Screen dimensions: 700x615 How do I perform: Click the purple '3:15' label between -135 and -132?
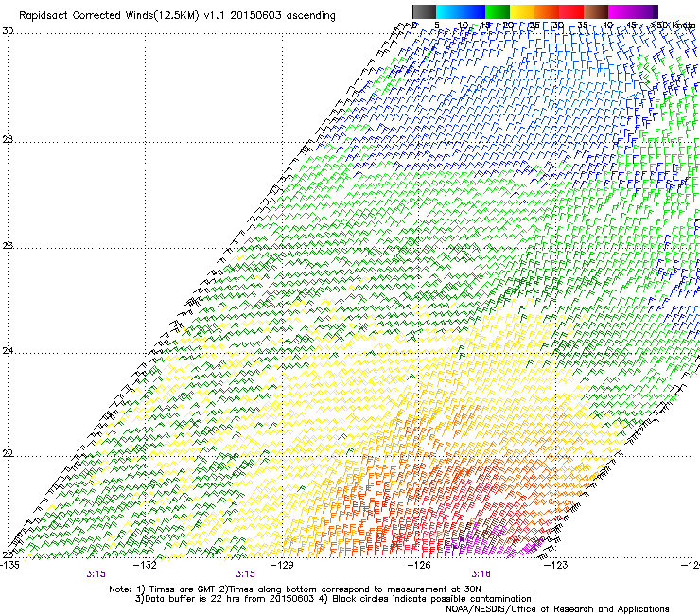coord(96,574)
